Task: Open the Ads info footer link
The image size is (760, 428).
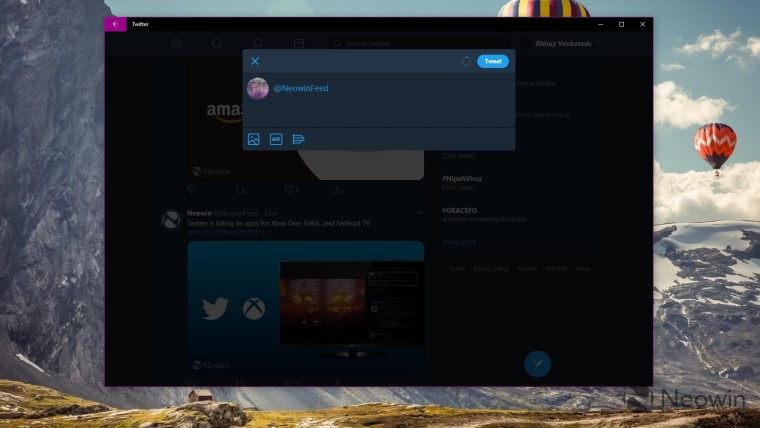Action: coord(556,269)
